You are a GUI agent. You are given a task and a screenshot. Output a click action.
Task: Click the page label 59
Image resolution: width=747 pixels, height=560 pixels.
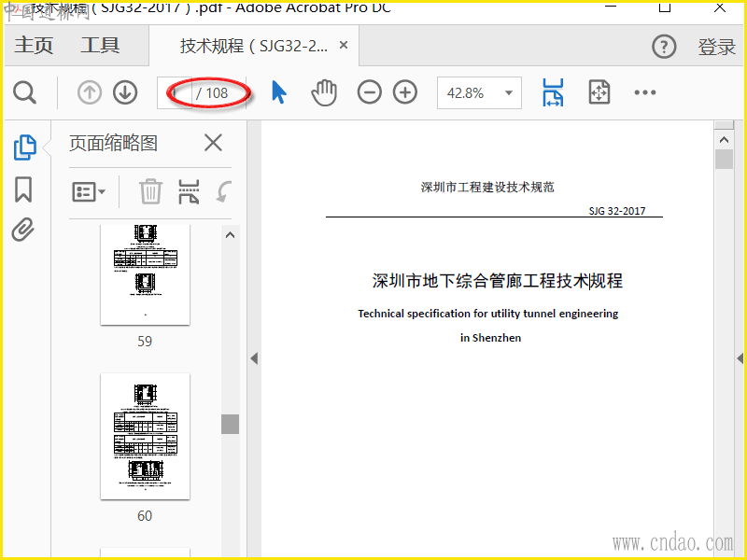click(145, 341)
